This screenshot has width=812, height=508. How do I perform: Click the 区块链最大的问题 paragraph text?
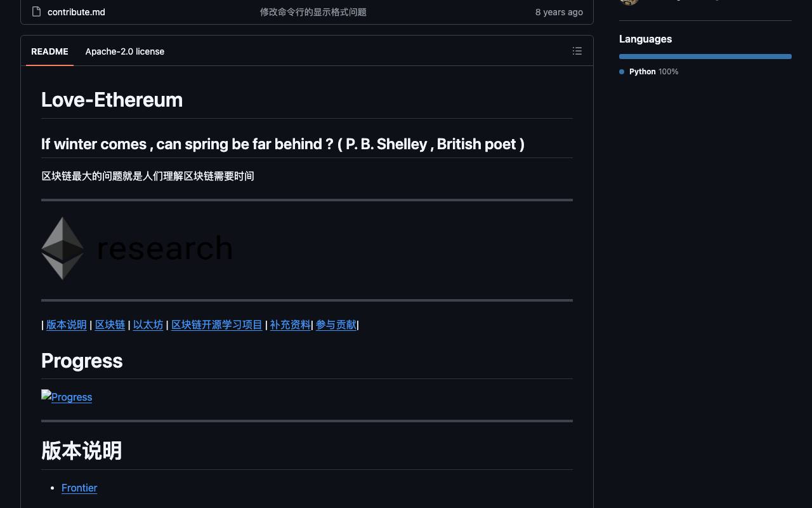[x=148, y=176]
